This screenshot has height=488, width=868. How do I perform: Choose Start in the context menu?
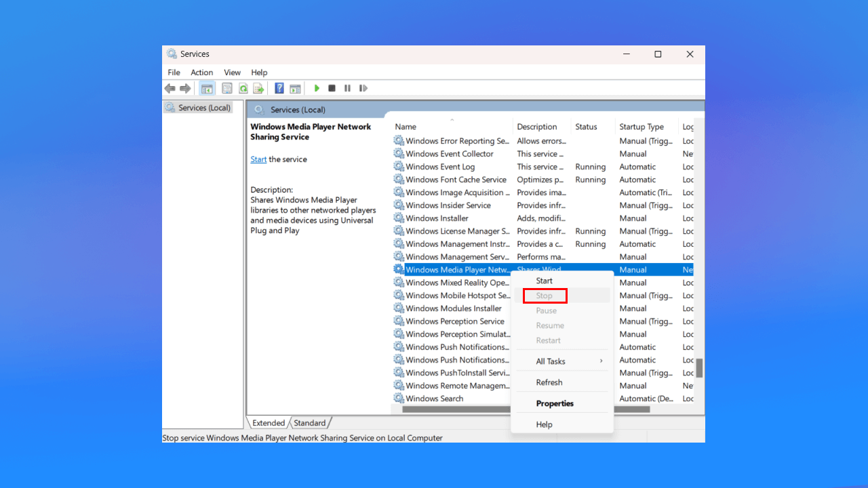coord(562,281)
